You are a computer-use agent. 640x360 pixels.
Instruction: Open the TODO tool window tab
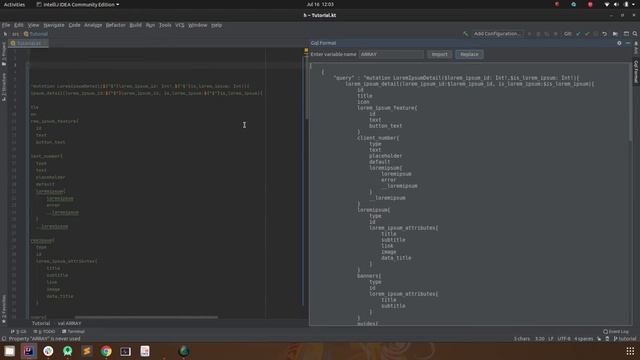tap(44, 332)
